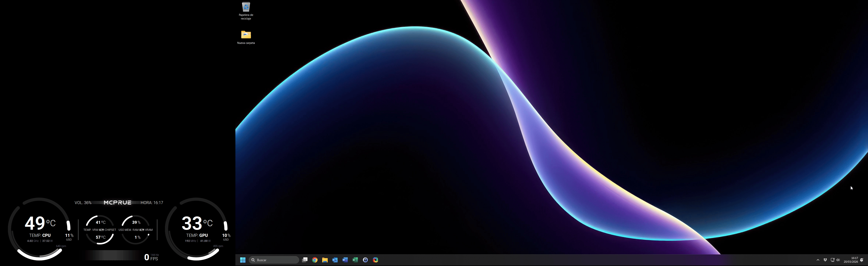Click the Dropbox tray icon
The height and width of the screenshot is (266, 868).
click(x=825, y=260)
